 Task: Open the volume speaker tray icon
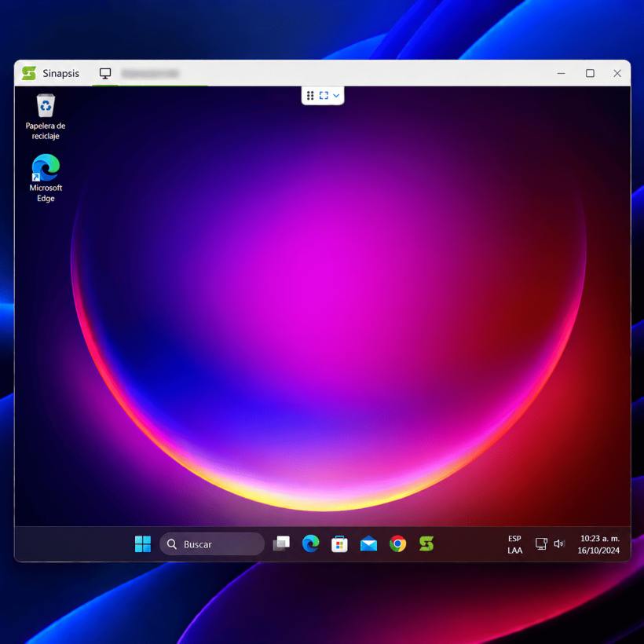point(559,543)
